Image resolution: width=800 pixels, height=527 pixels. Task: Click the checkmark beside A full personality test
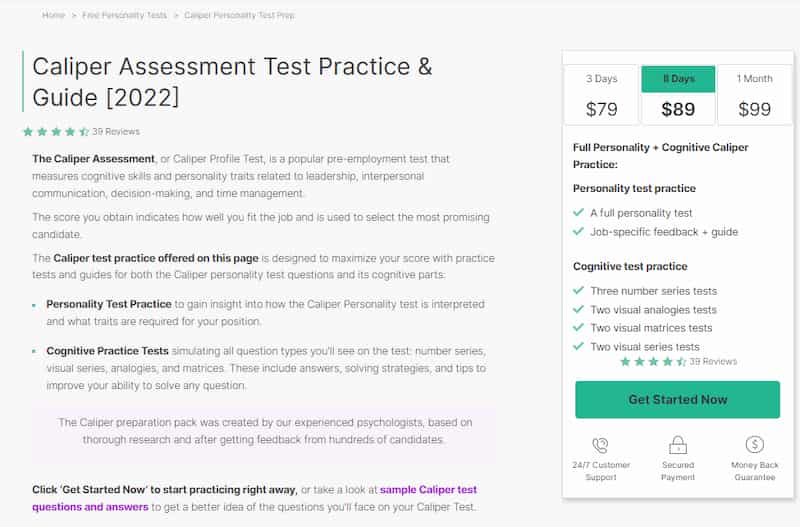(578, 212)
